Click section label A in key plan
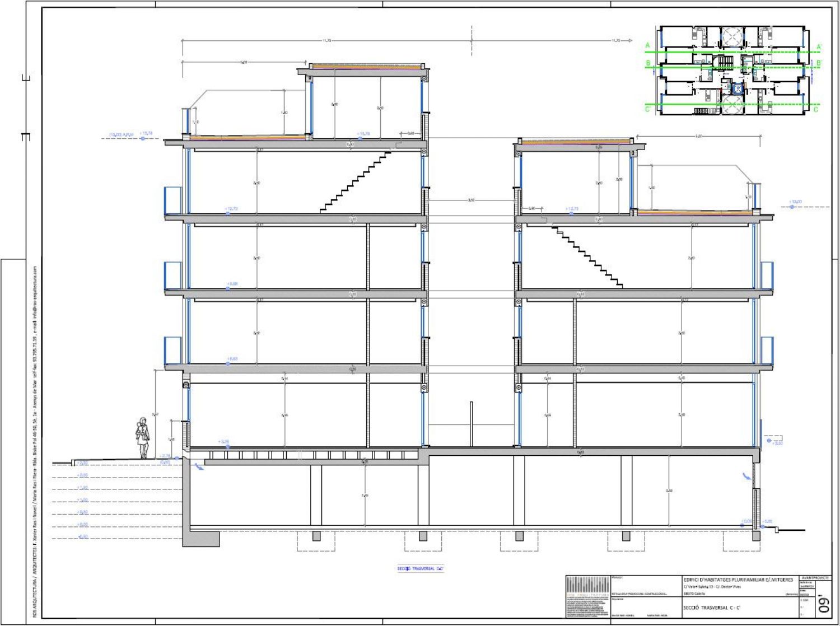 pos(648,46)
